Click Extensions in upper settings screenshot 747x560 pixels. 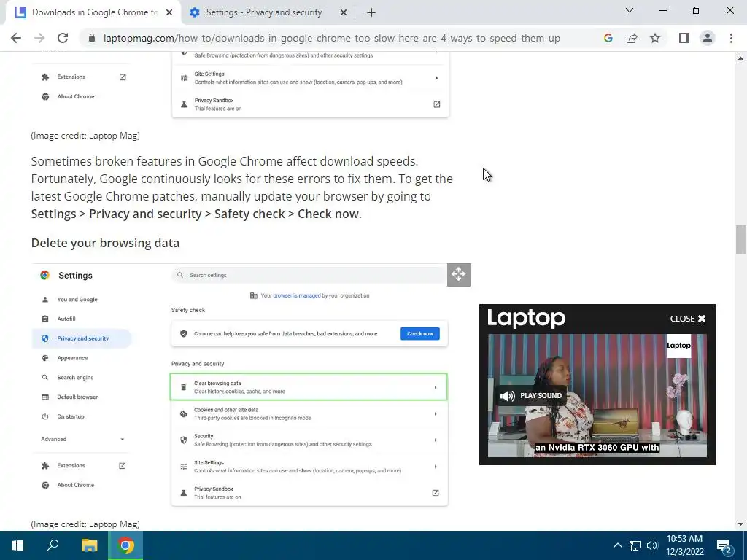pos(71,77)
